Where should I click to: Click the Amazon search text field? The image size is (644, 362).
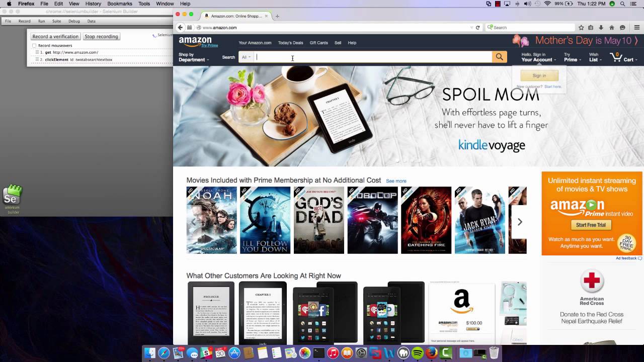(373, 57)
